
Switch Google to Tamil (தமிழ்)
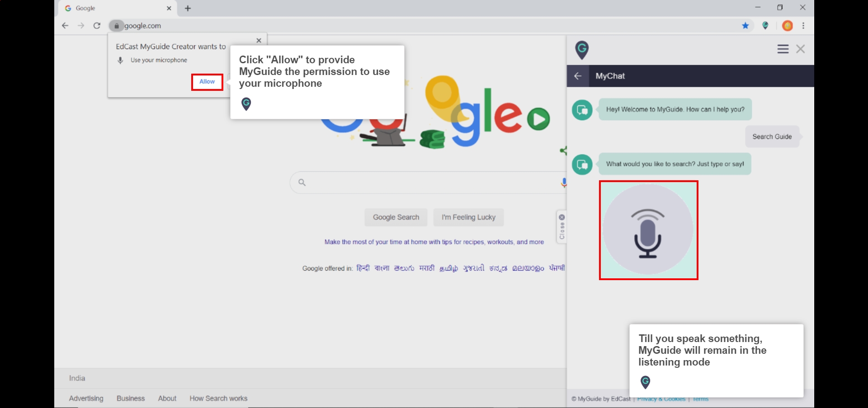[448, 268]
